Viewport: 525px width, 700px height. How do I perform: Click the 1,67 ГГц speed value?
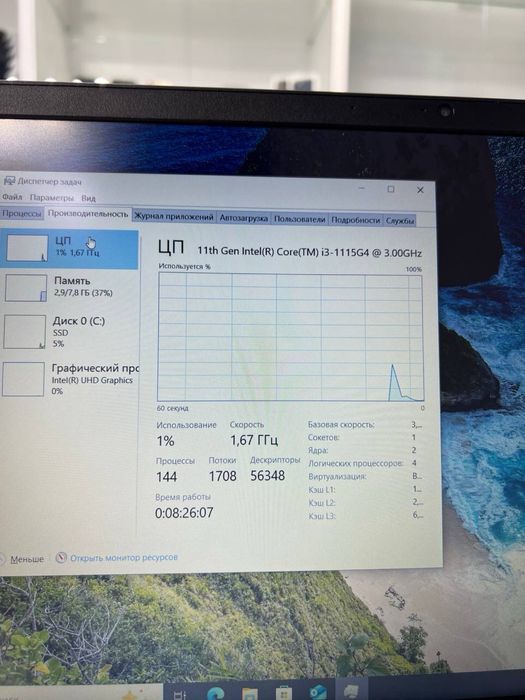(x=254, y=441)
